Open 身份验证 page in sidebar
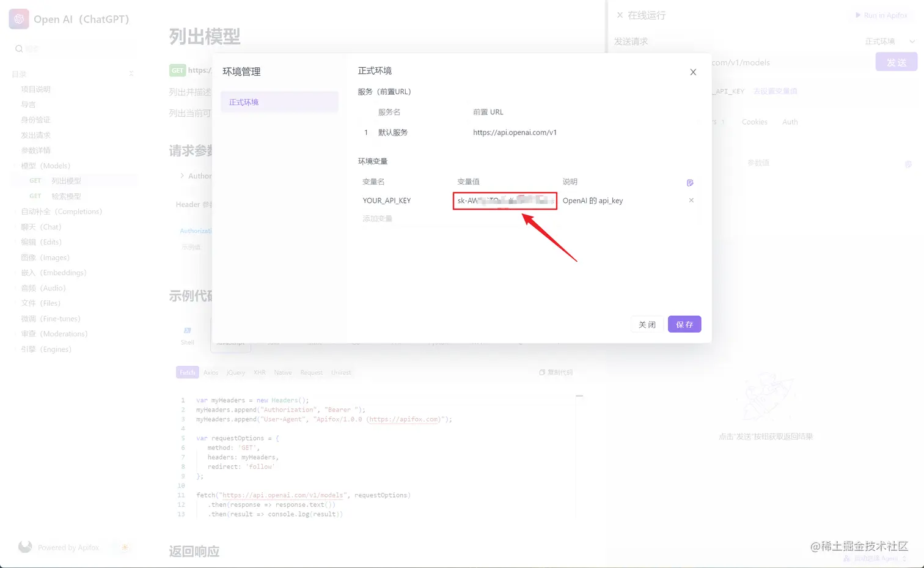Screen dimensions: 924x568 (x=35, y=120)
